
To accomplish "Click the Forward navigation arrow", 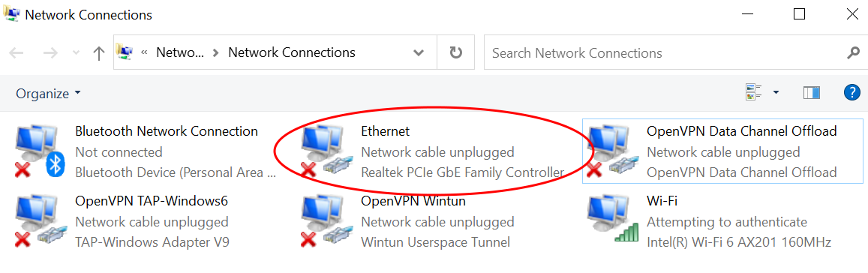I will pyautogui.click(x=50, y=53).
